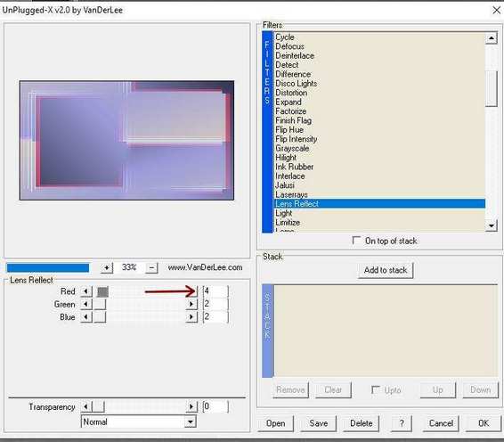Click the Transparency slider thumb
The image size is (504, 442).
pos(98,407)
